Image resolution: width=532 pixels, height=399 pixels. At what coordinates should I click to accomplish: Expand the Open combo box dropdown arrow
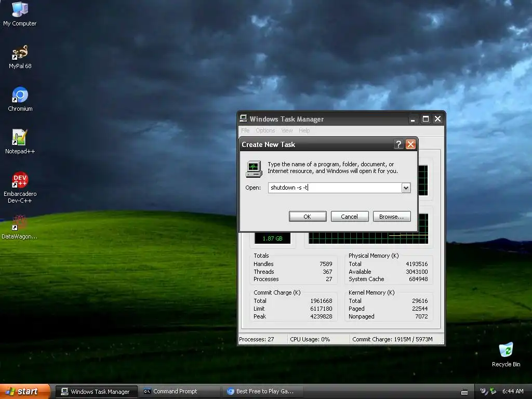(x=406, y=188)
